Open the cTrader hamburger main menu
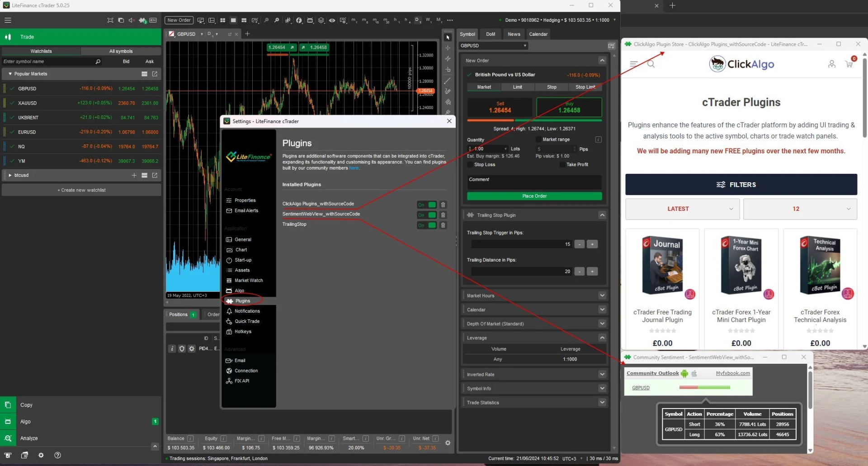Viewport: 868px width, 466px height. click(x=8, y=20)
